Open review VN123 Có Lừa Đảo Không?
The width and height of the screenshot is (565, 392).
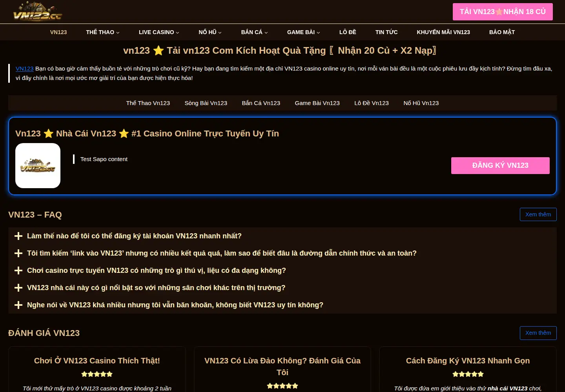point(282,367)
